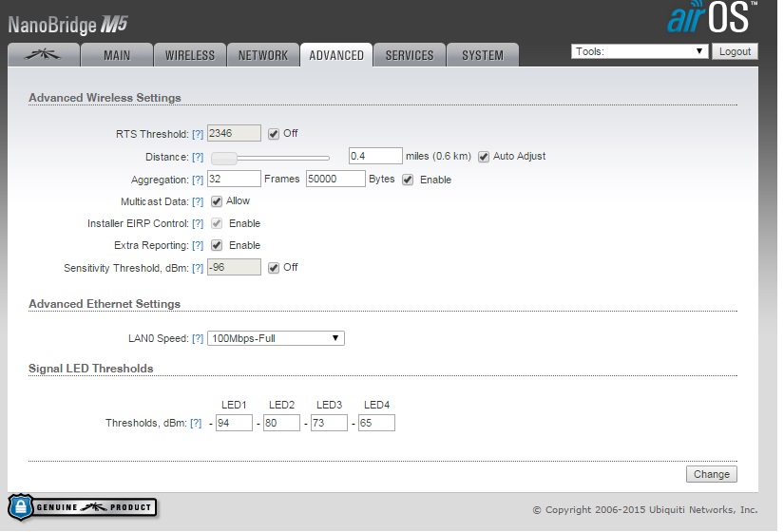
Task: Open help for Distance setting
Action: tap(198, 157)
